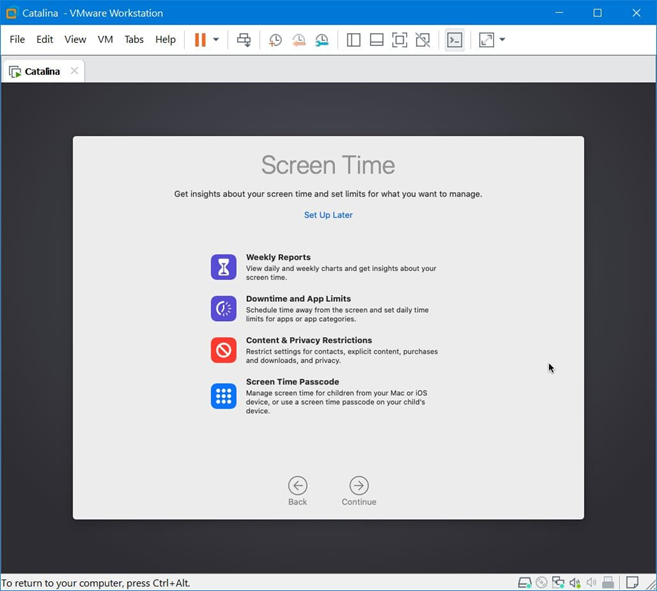Click Continue in Screen Time setup
Image resolution: width=657 pixels, height=591 pixels.
pyautogui.click(x=359, y=491)
